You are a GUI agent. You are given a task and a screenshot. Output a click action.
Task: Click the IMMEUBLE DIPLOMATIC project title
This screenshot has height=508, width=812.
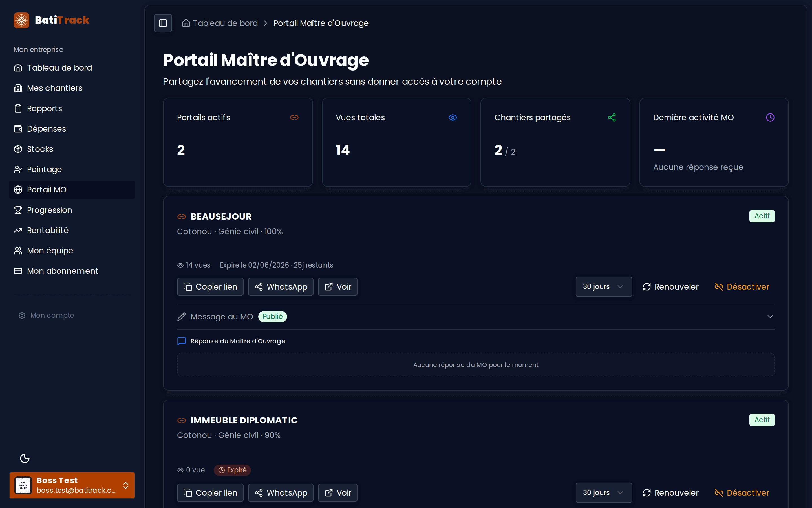244,420
